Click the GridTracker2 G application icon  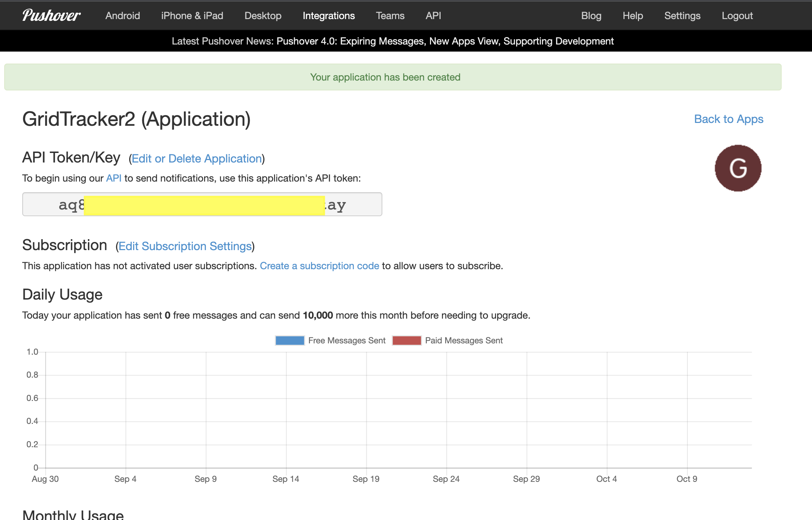pos(738,168)
